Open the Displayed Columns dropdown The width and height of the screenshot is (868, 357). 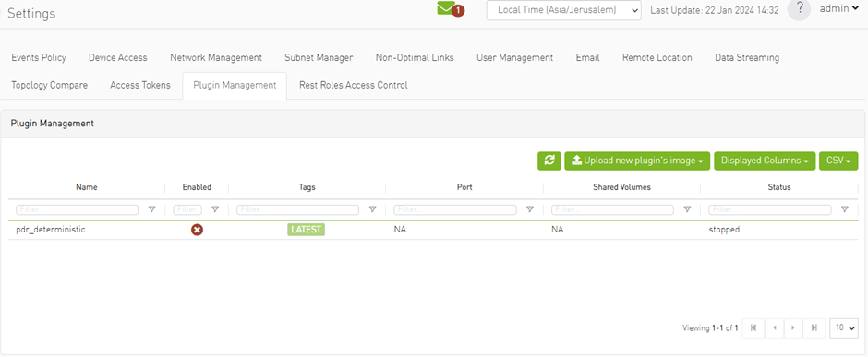pyautogui.click(x=765, y=161)
